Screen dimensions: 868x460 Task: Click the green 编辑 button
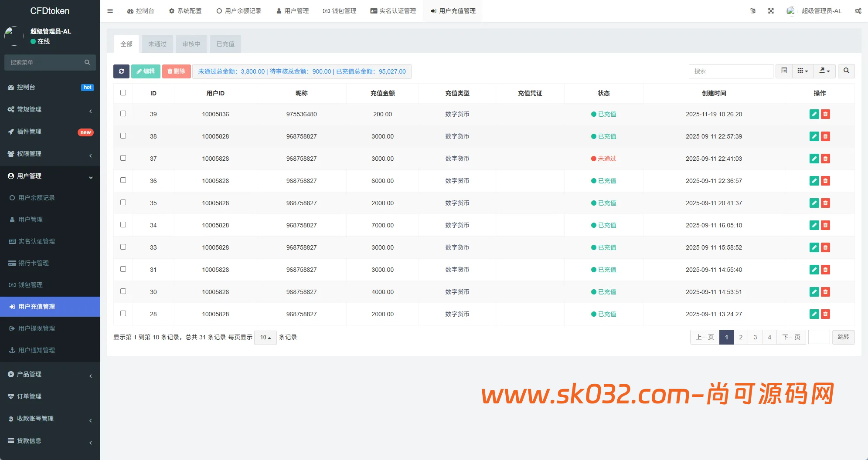146,71
